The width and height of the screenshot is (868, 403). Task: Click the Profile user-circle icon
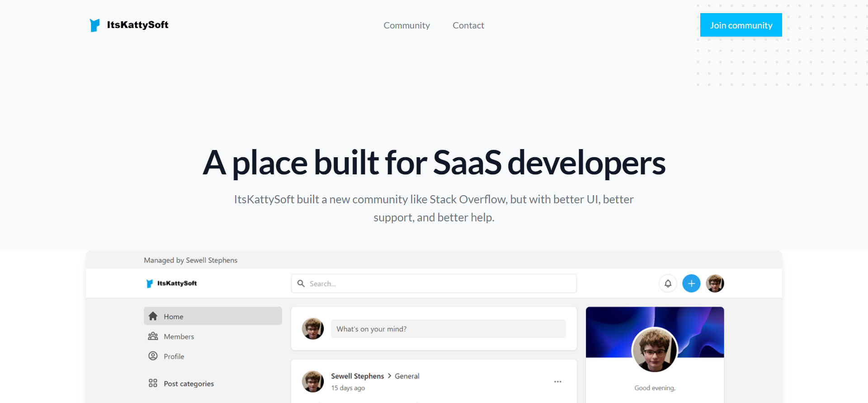[x=153, y=356]
